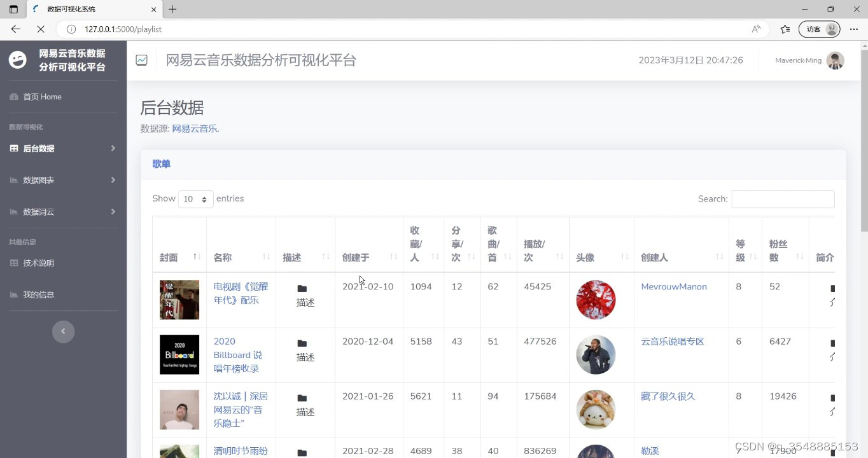
Task: Open playlist link 2020 Billboard 说唱年榜收录
Action: click(x=238, y=355)
